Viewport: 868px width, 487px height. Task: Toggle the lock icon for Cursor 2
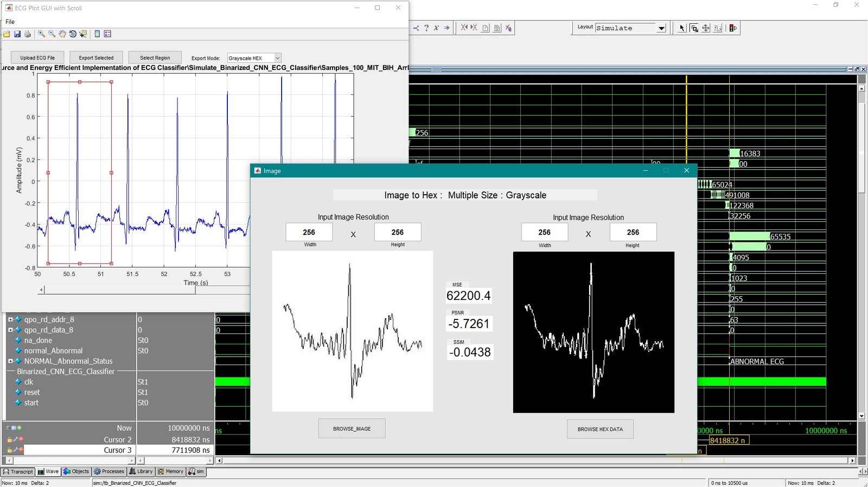(10, 440)
